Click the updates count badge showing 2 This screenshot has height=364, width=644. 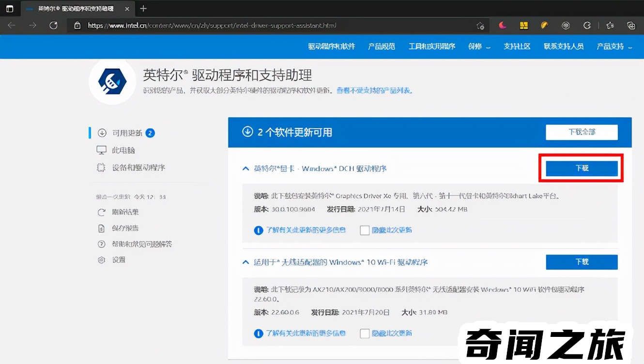click(150, 133)
